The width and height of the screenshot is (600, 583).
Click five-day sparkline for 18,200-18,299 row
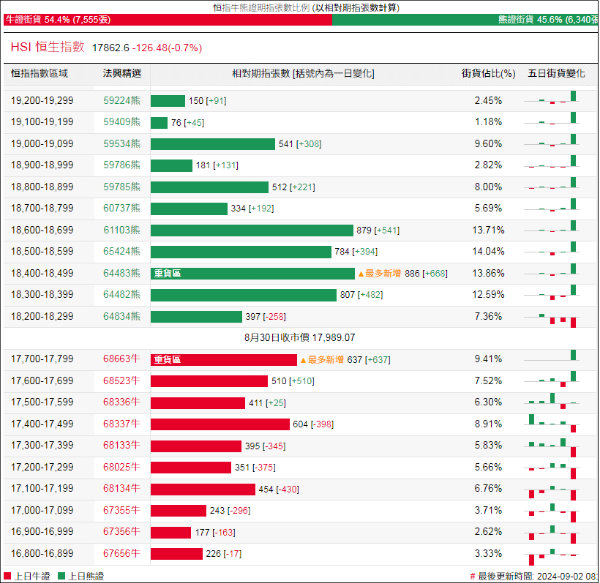pyautogui.click(x=551, y=320)
